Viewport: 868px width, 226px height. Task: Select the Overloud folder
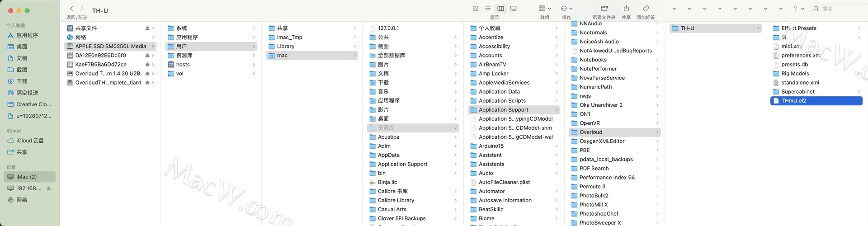tap(614, 132)
